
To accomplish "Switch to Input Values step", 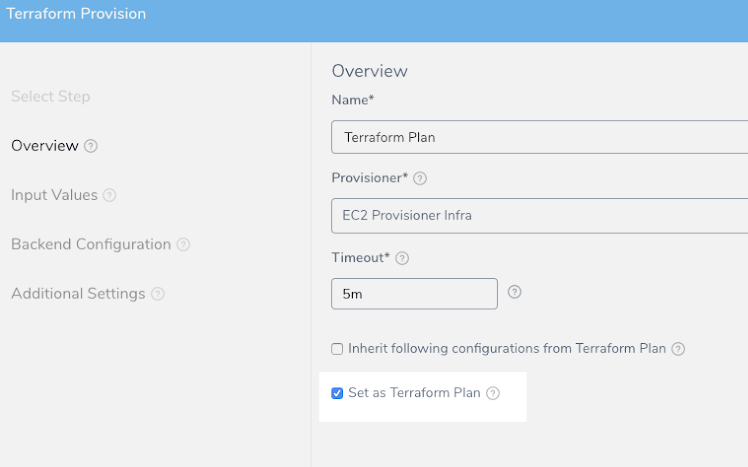I will 54,195.
